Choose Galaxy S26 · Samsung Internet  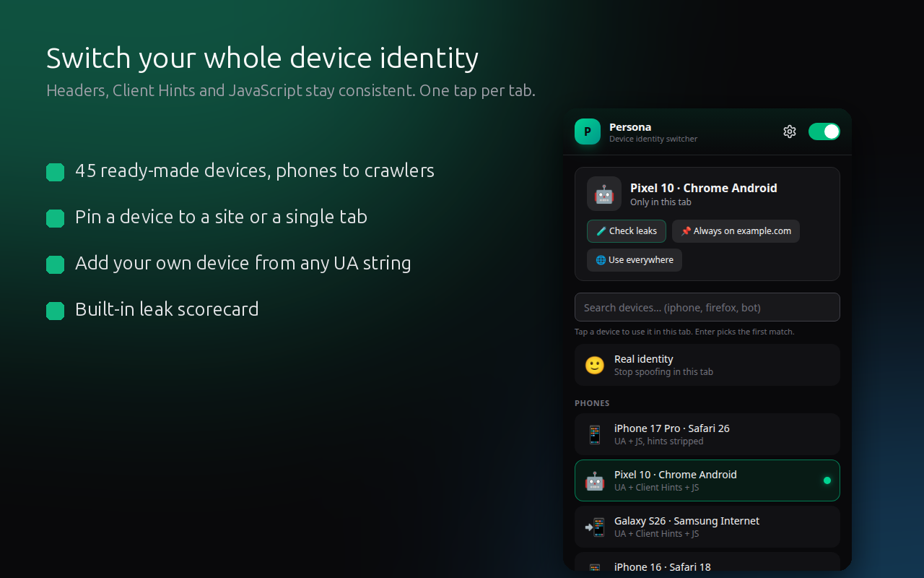(x=707, y=527)
